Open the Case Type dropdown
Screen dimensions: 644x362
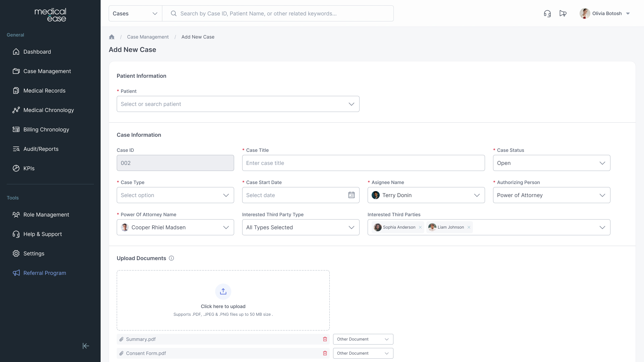[x=175, y=195]
